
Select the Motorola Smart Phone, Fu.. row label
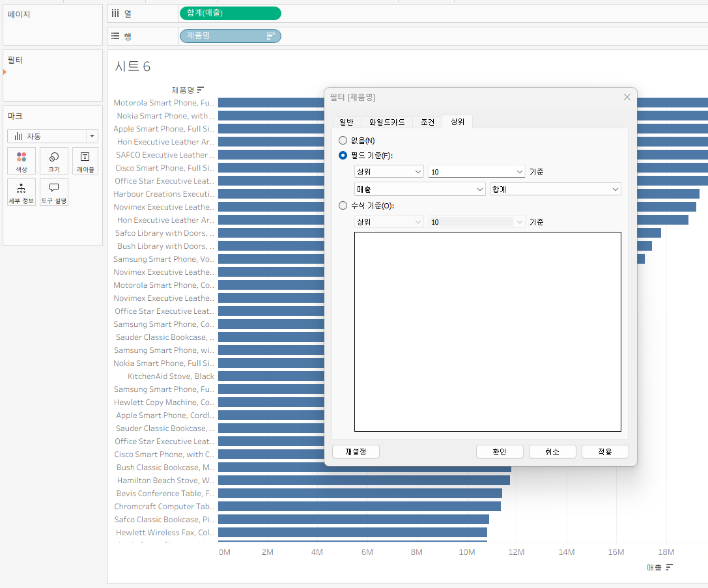point(163,103)
